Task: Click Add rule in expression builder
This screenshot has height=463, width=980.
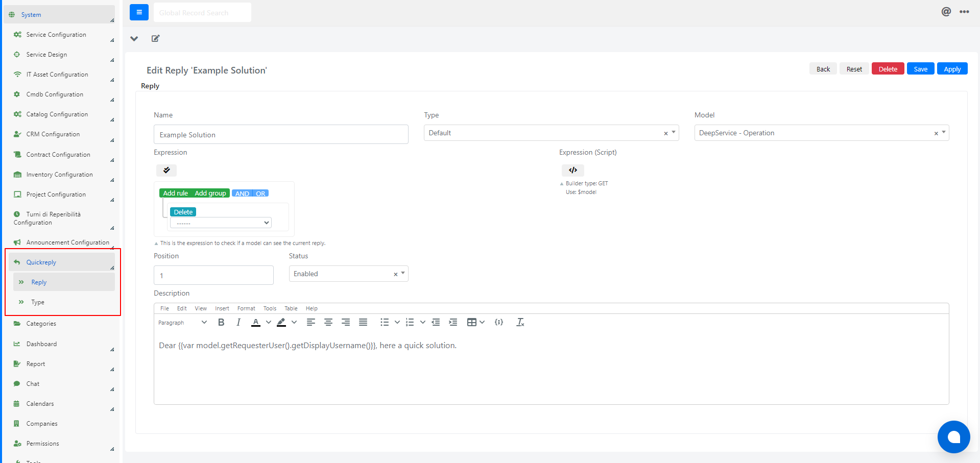Action: 176,193
